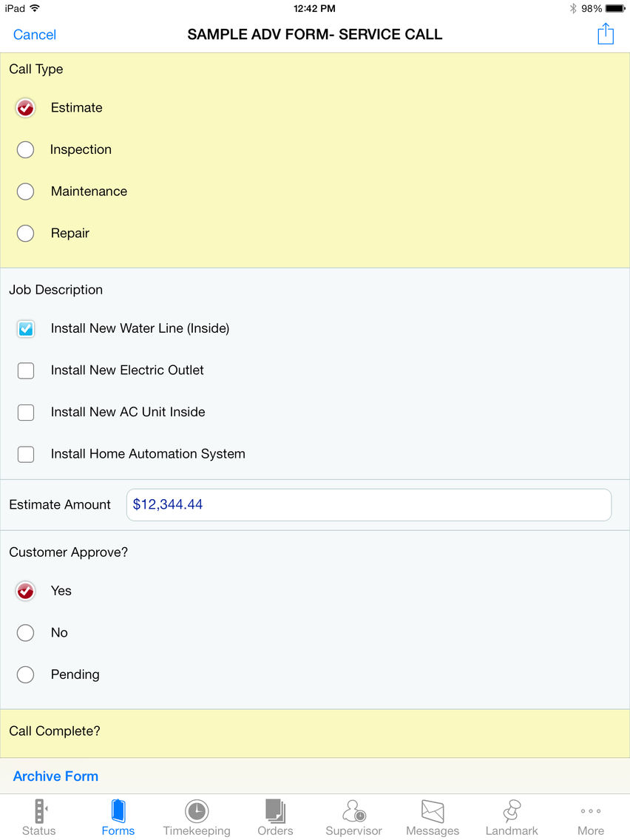The image size is (630, 840).
Task: Check Install Home Automation System
Action: point(26,454)
